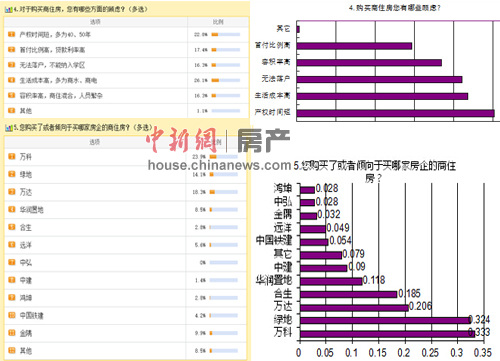Click the orange icon of question 5 其他 row

[x=12, y=350]
